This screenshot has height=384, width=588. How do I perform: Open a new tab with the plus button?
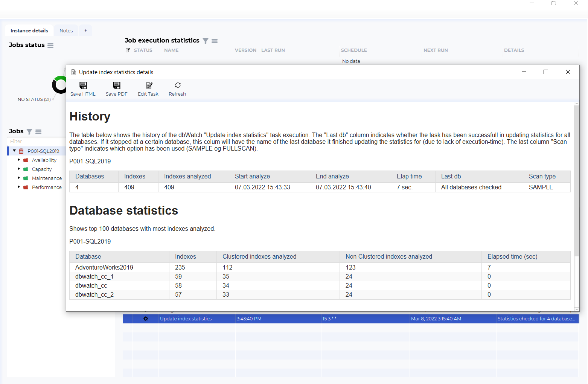tap(85, 30)
